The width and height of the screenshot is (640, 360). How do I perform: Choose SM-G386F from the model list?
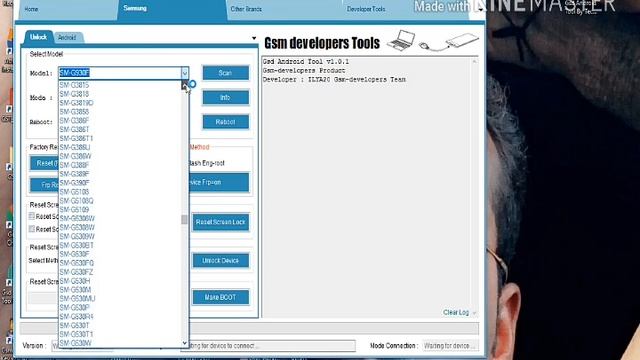120,121
